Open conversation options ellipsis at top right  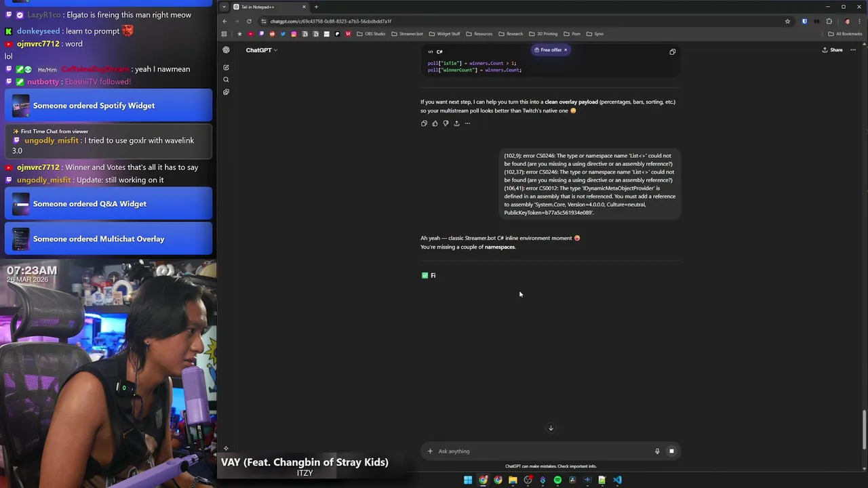pyautogui.click(x=853, y=49)
